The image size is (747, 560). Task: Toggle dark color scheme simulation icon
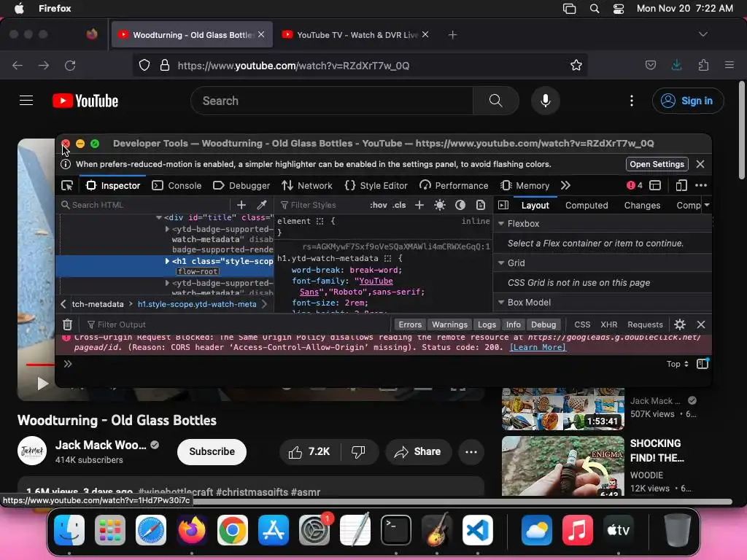point(460,205)
